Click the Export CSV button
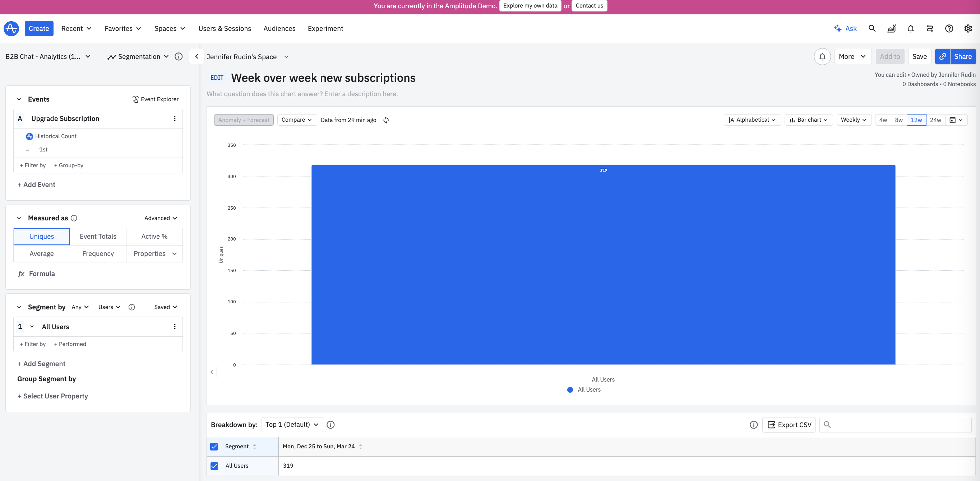The width and height of the screenshot is (980, 481). pyautogui.click(x=789, y=425)
